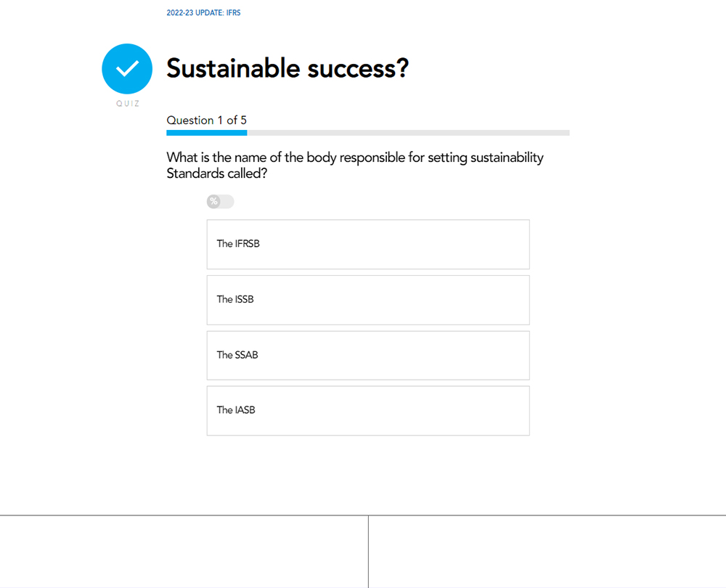
Task: Toggle the percentage switch above the answers
Action: click(221, 202)
